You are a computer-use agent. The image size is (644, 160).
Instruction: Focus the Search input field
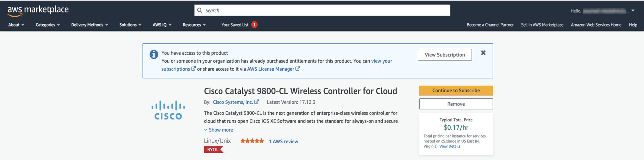[322, 10]
